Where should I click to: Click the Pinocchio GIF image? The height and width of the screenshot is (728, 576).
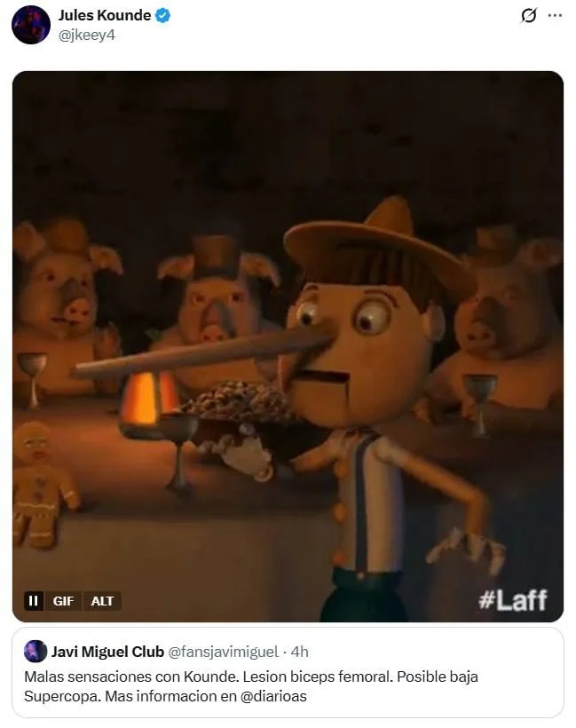288,346
